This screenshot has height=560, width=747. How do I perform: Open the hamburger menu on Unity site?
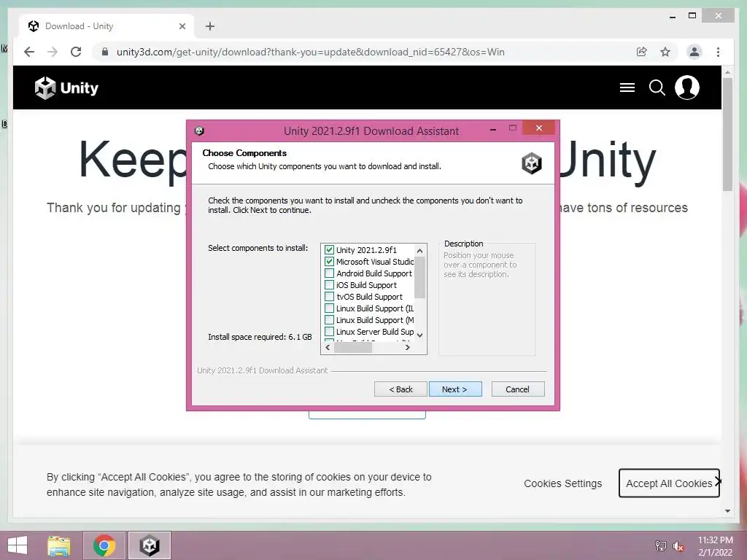tap(627, 87)
